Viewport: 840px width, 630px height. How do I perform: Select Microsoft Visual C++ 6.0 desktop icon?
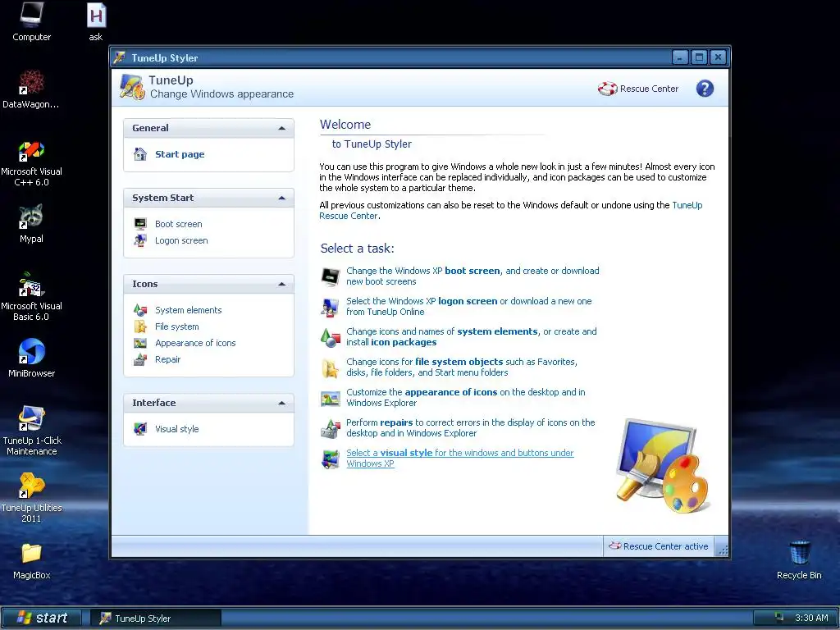(31, 163)
